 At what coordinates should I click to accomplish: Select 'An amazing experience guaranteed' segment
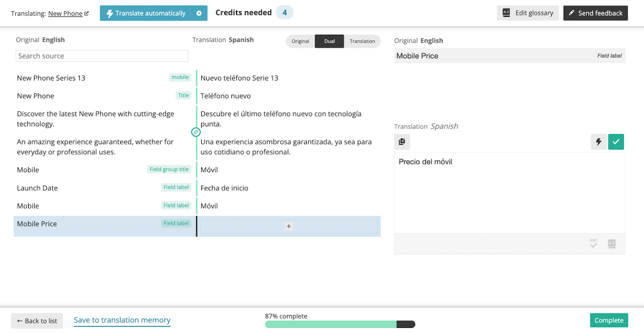point(104,147)
